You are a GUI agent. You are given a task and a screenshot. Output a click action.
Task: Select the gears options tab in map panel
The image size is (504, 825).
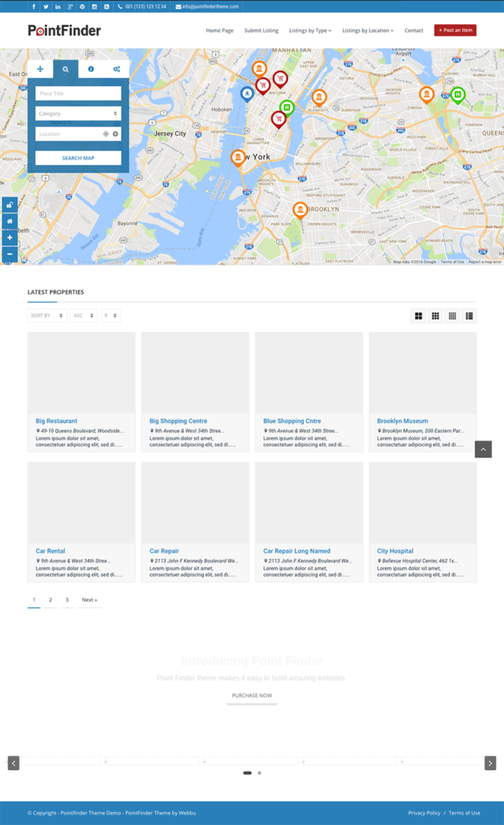click(117, 69)
